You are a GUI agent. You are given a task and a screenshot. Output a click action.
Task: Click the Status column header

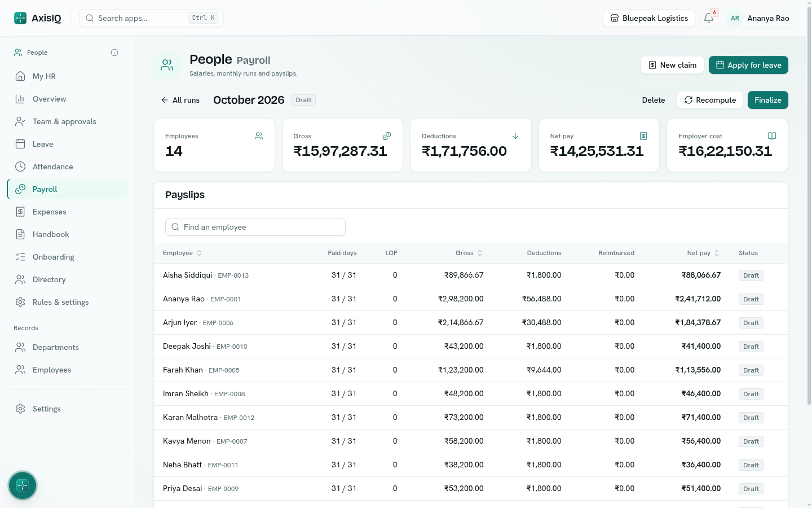748,253
